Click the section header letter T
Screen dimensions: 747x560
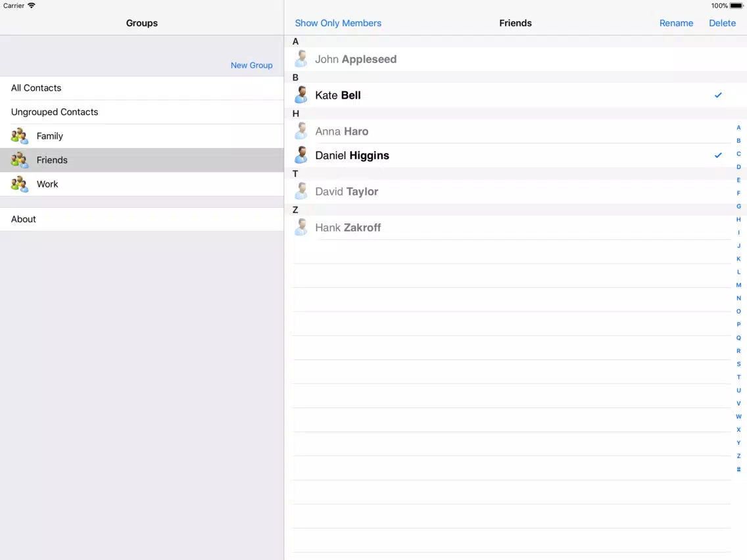click(x=295, y=174)
